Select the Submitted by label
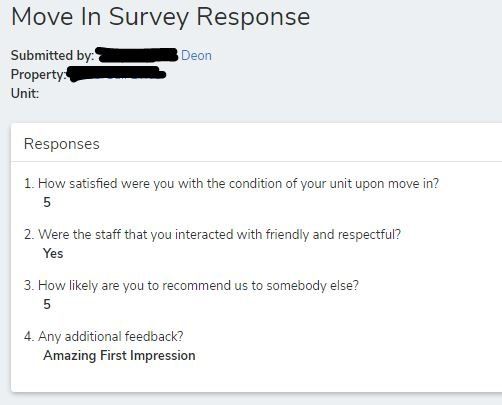Viewport: 502px width, 405px height. (52, 55)
